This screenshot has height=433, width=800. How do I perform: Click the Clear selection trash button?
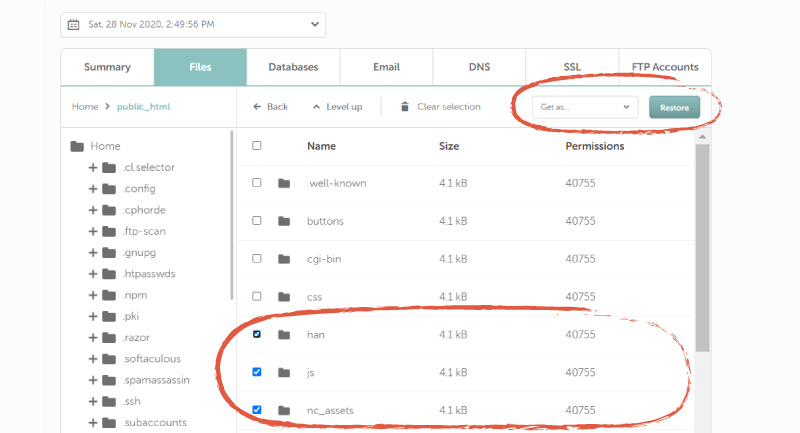pos(440,107)
